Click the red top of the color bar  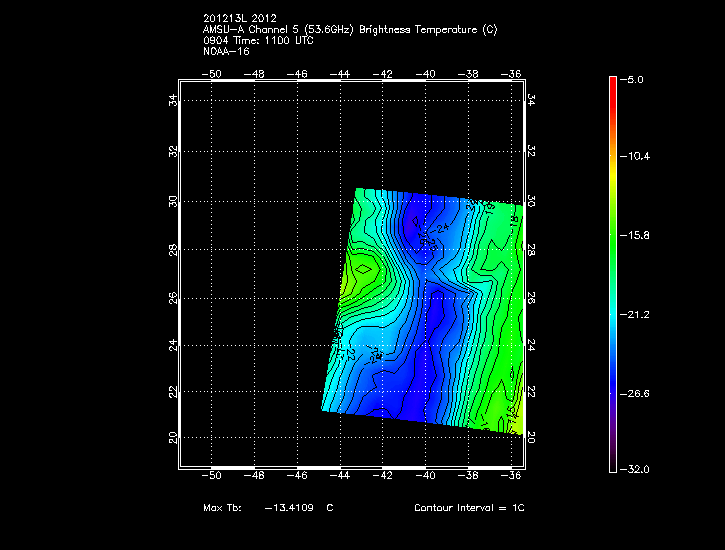tap(612, 84)
